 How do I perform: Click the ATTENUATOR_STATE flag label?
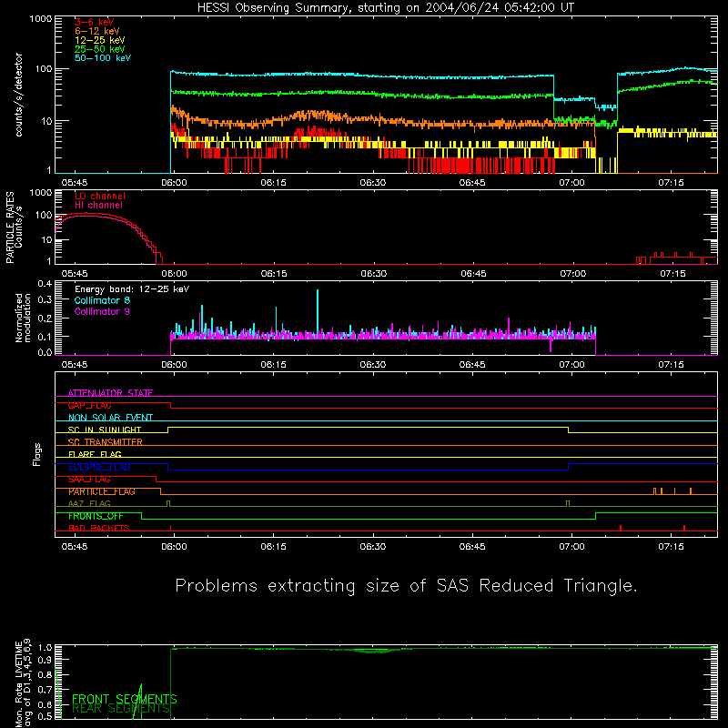click(x=110, y=393)
